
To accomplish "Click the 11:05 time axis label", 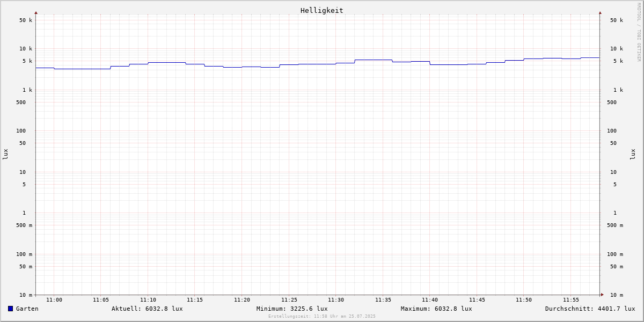I will (101, 300).
